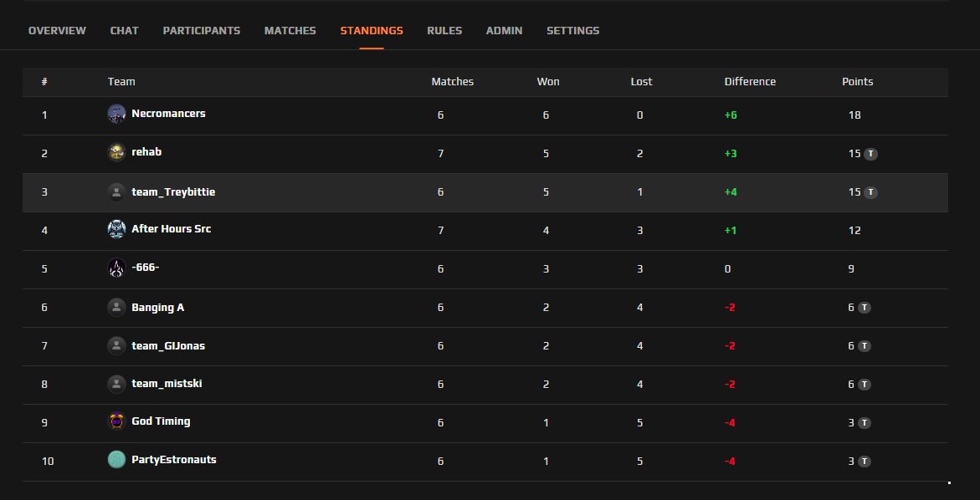Click the God Timing clock logo
The height and width of the screenshot is (500, 980).
click(115, 421)
